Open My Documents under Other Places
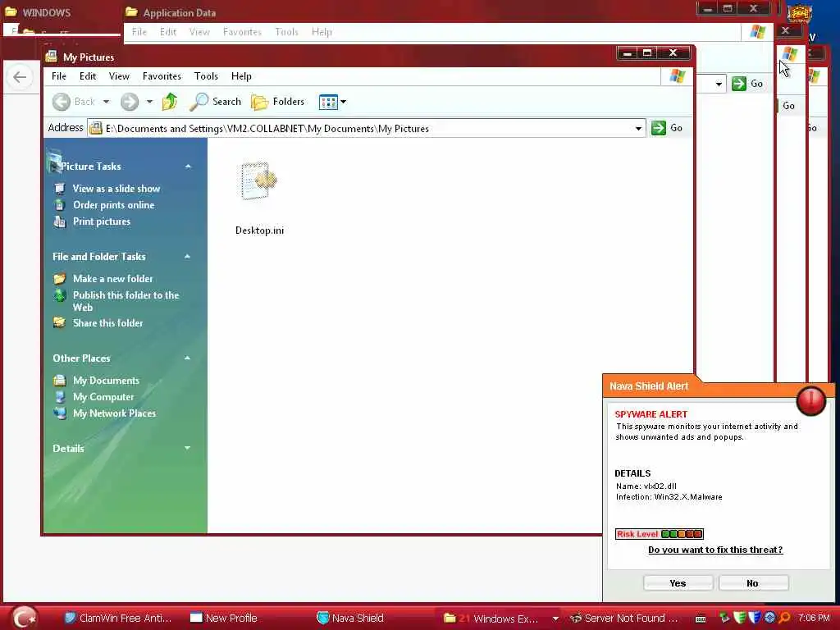Screen dimensions: 840x630 click(106, 381)
